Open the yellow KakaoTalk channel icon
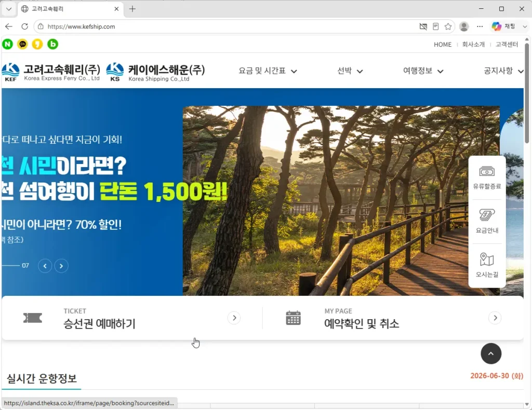The height and width of the screenshot is (410, 532). click(x=22, y=44)
